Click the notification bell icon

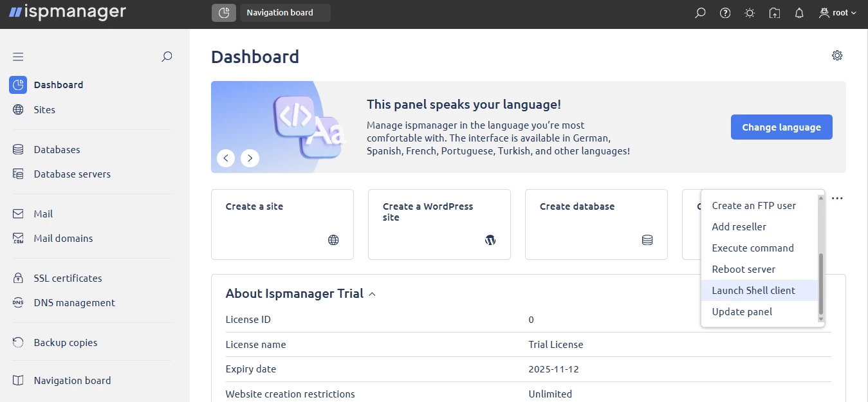click(799, 12)
